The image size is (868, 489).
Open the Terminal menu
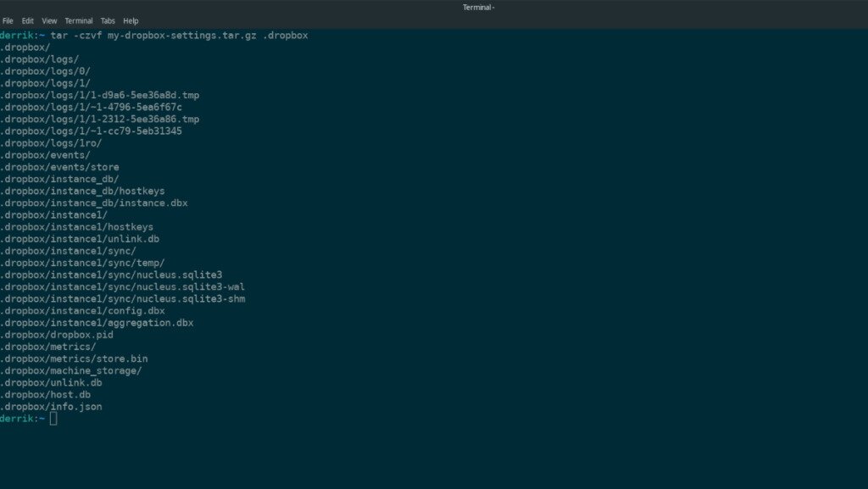(78, 20)
